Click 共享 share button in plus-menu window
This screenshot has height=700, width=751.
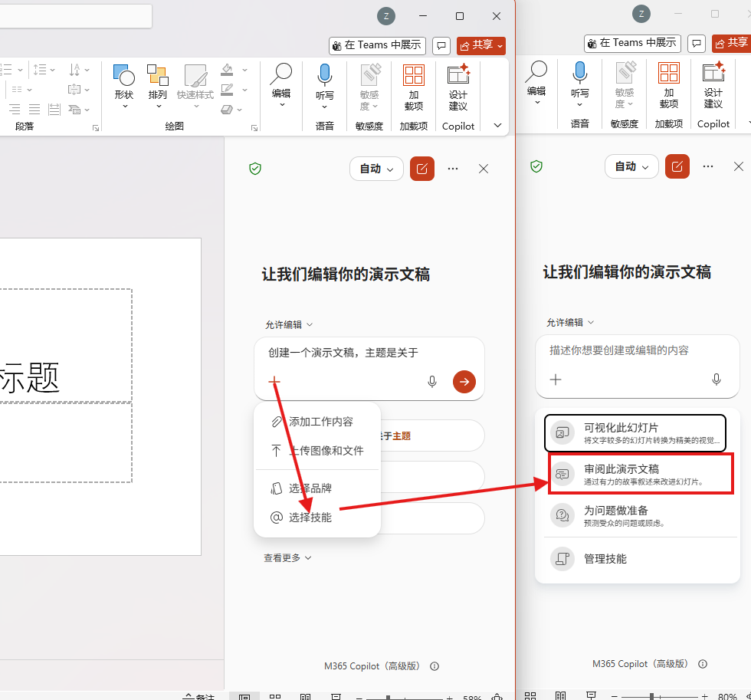click(x=481, y=45)
